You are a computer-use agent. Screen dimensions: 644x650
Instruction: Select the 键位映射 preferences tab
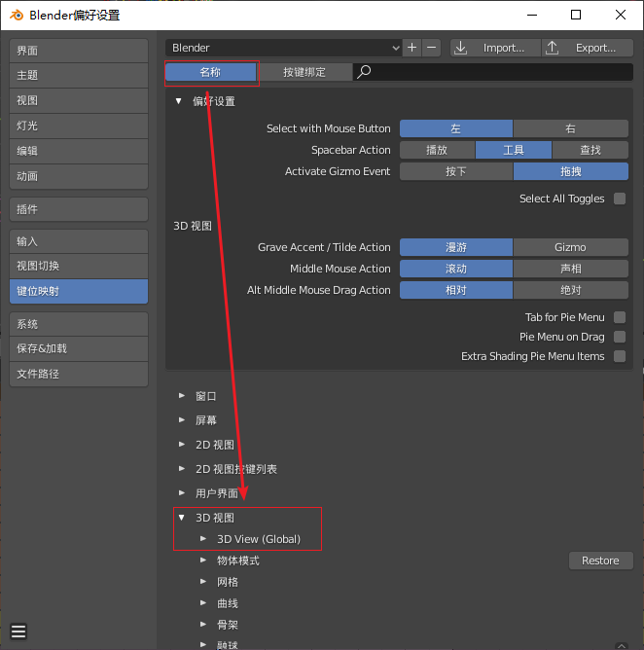point(79,291)
